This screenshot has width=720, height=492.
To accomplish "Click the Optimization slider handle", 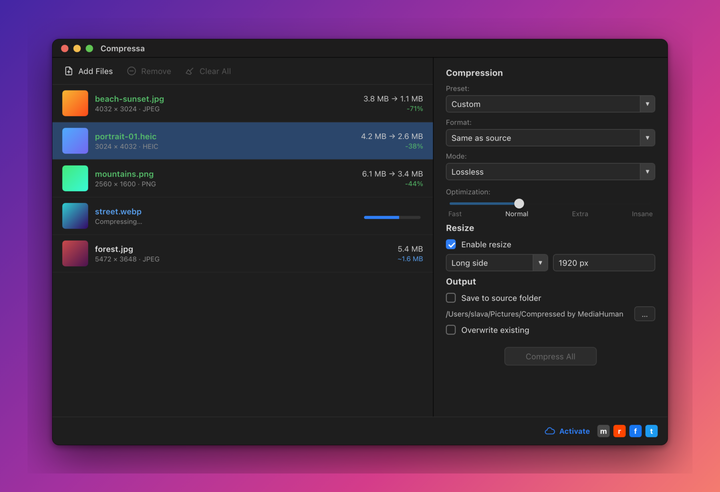I will [519, 204].
